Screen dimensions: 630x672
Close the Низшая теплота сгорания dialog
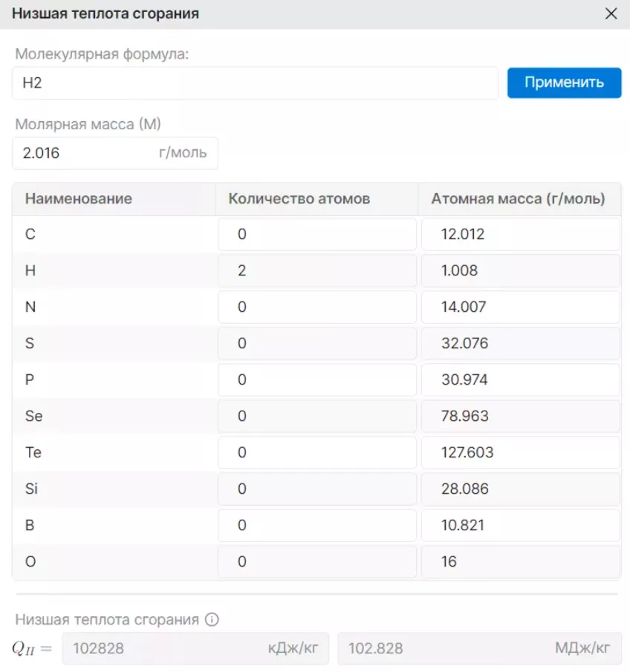pos(611,13)
